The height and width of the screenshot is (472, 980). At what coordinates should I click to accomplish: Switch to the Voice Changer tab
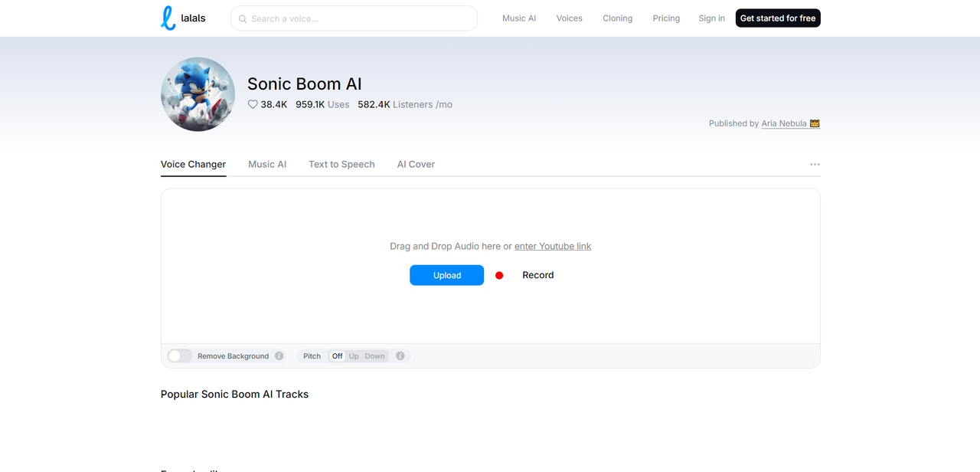coord(193,164)
